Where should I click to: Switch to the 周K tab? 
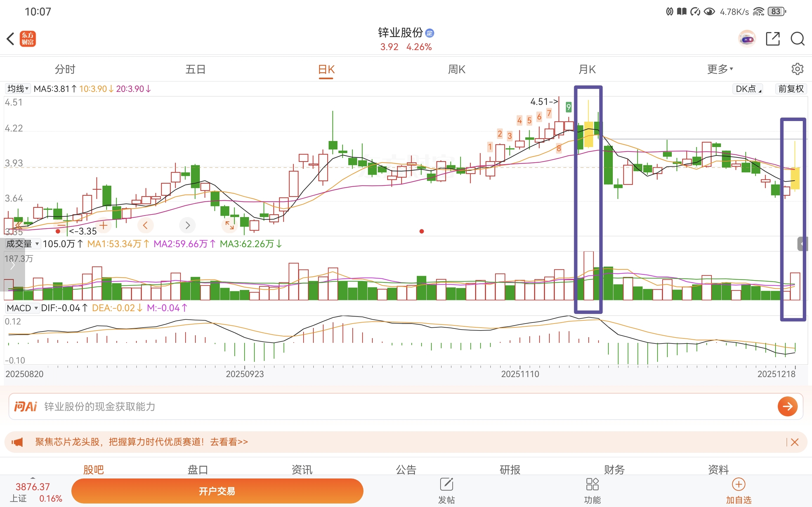tap(457, 69)
